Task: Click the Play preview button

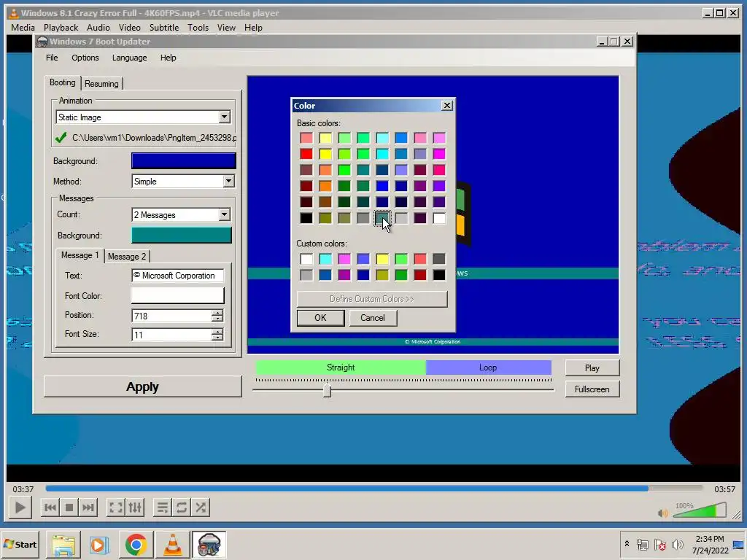Action: click(592, 368)
